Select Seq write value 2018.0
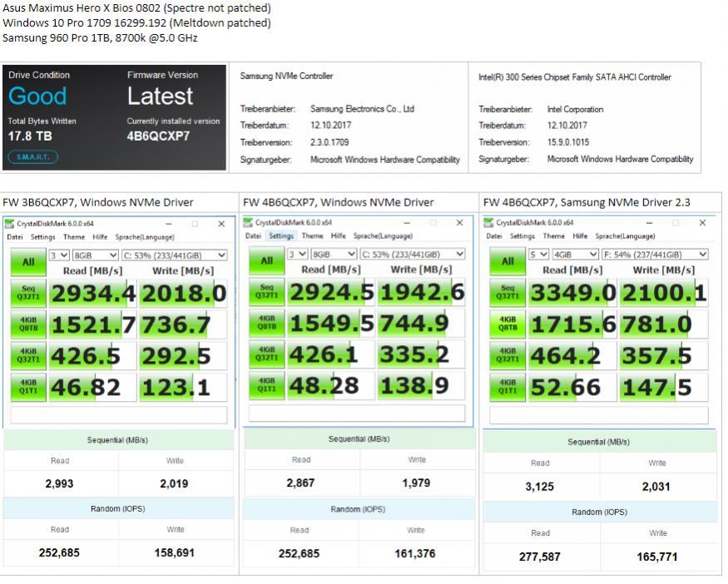This screenshot has height=584, width=728. 184,294
